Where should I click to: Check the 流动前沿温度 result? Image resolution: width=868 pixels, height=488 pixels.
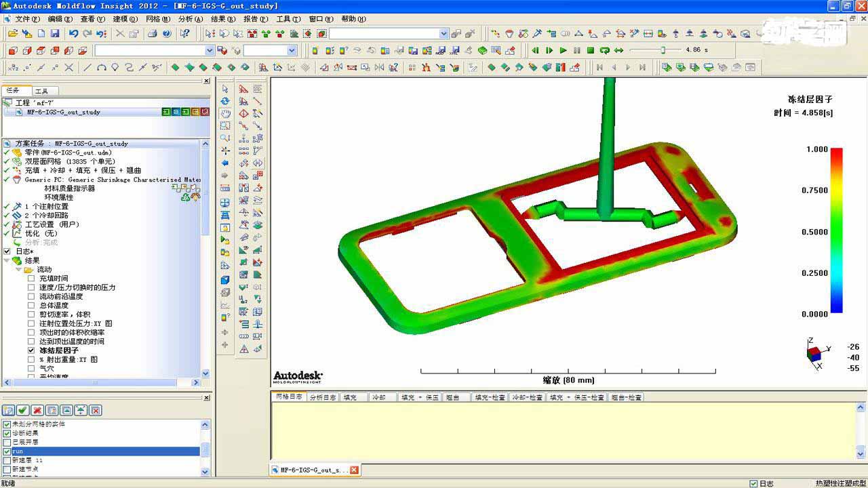coord(31,297)
